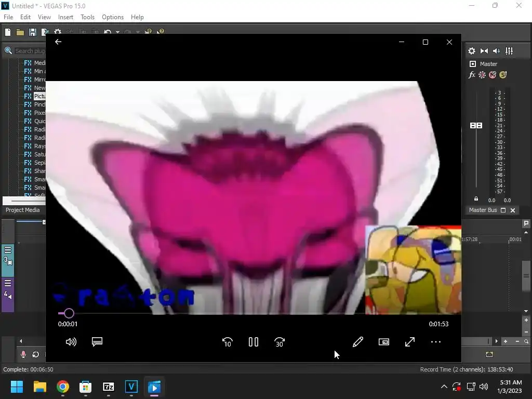Close the Master Bus panel
532x399 pixels.
point(513,210)
